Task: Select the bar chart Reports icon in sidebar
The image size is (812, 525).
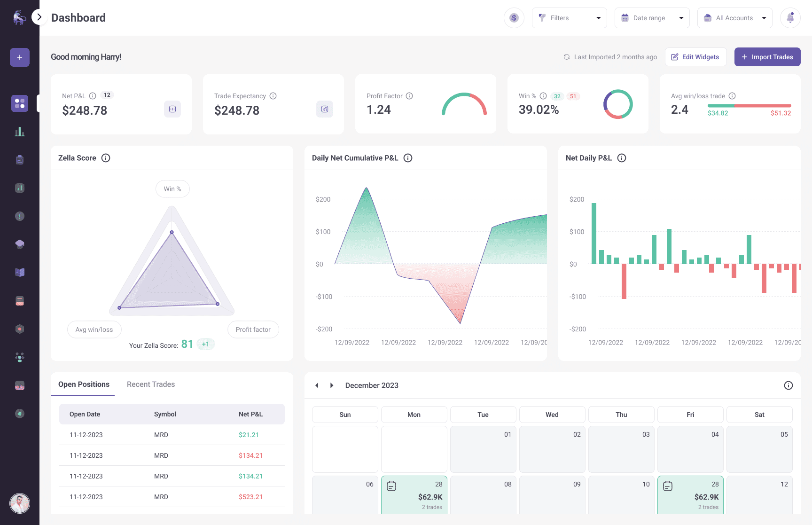Action: click(20, 131)
